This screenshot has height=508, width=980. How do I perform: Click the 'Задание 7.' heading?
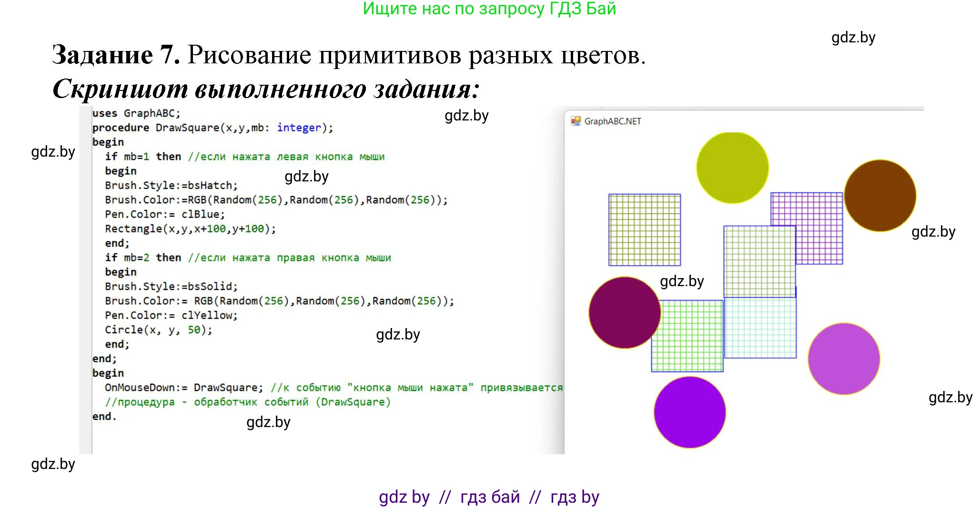tap(116, 54)
